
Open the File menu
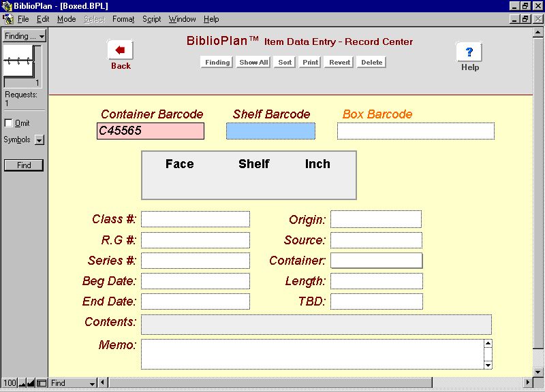(x=23, y=19)
